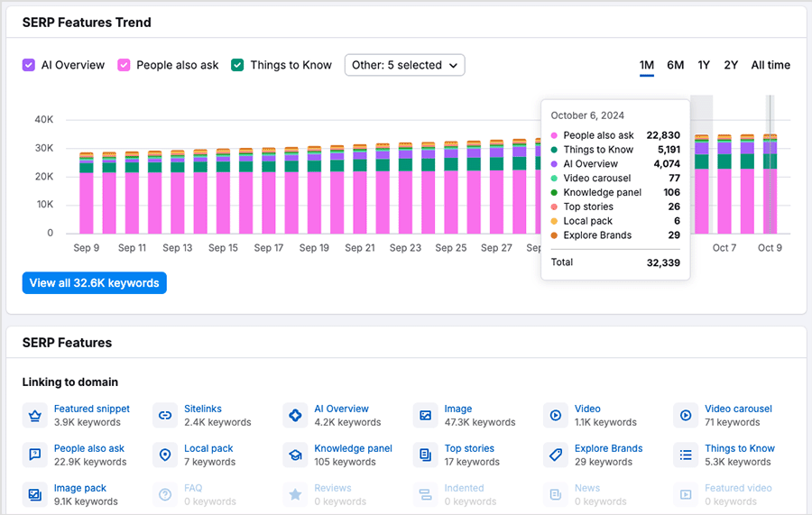Click the Explore Brands tag icon
This screenshot has width=812, height=515.
point(556,455)
